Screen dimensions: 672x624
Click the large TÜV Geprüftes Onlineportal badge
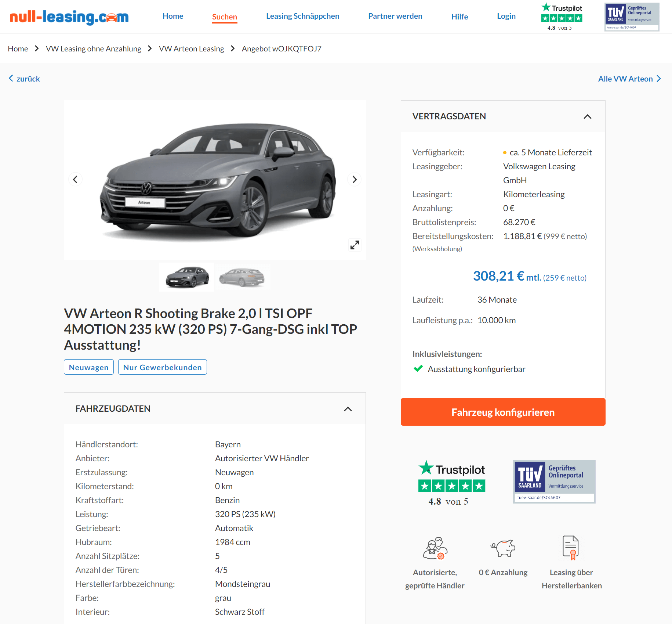pyautogui.click(x=554, y=481)
